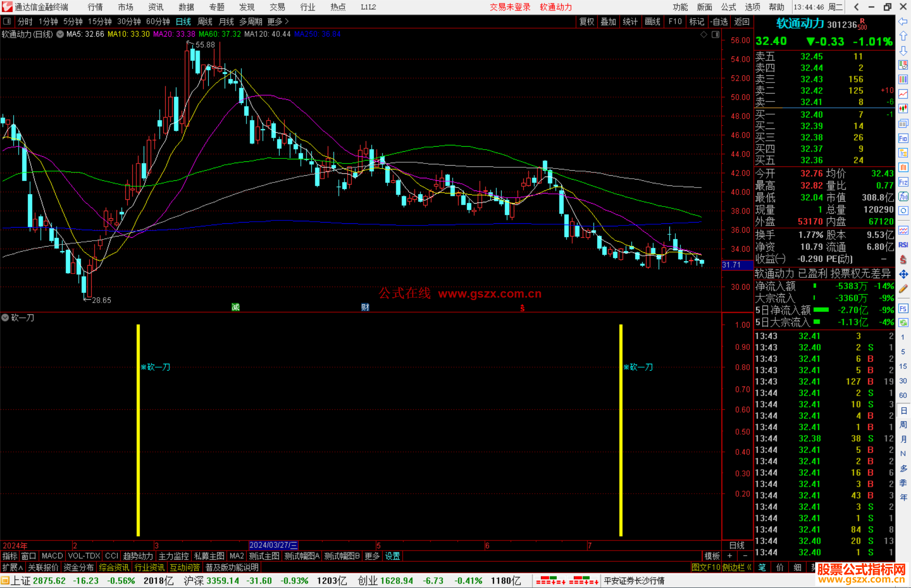
Task: Click the RSI indicator sidebar icon
Action: point(903,245)
